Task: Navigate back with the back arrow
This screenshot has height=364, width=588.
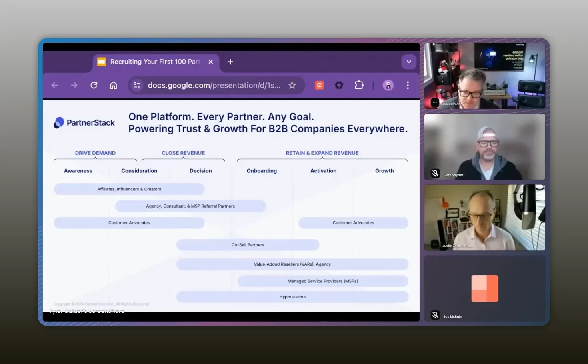Action: click(x=54, y=85)
